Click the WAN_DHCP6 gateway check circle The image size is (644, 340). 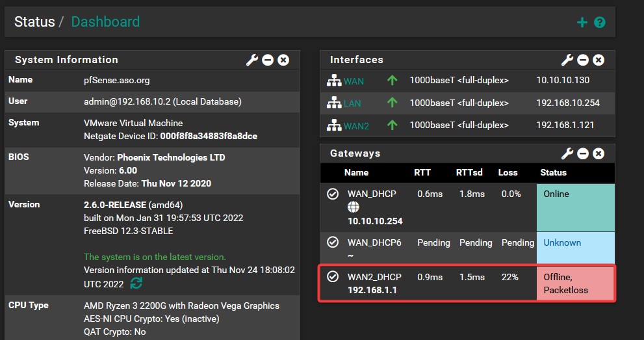[x=333, y=242]
